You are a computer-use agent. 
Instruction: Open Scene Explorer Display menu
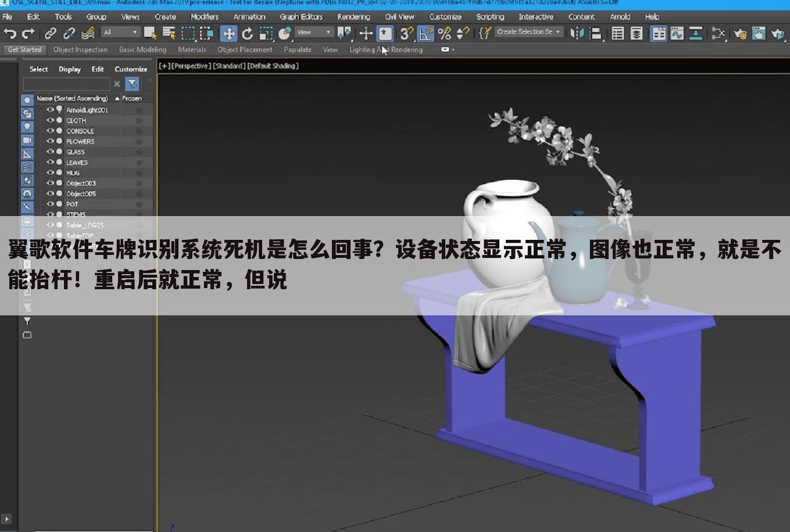(x=70, y=69)
